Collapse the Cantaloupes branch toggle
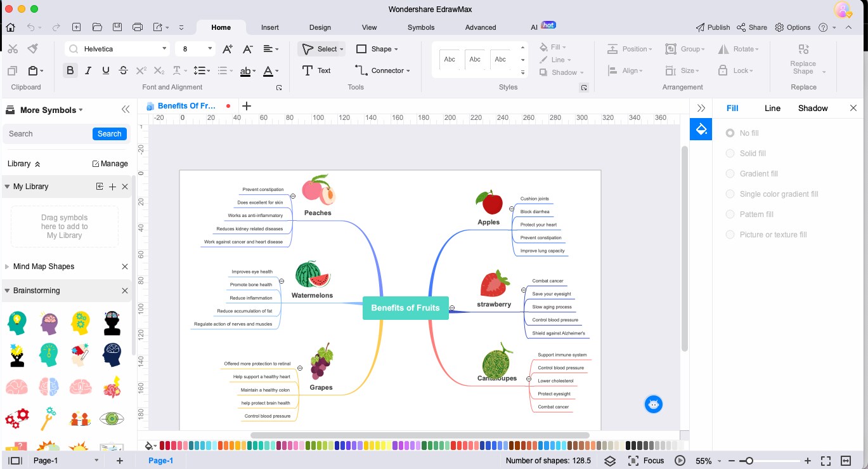The height and width of the screenshot is (469, 868). [x=528, y=378]
